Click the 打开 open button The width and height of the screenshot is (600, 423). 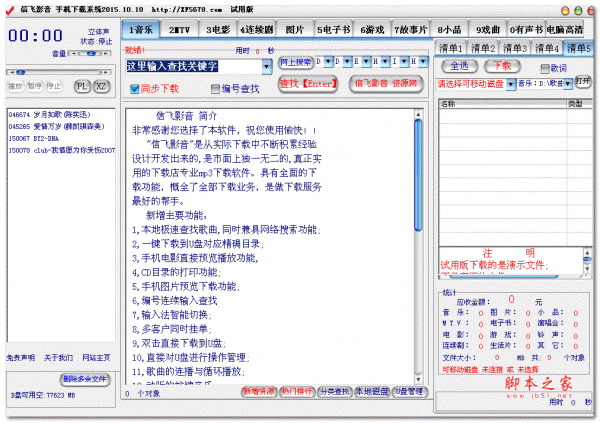click(x=583, y=81)
